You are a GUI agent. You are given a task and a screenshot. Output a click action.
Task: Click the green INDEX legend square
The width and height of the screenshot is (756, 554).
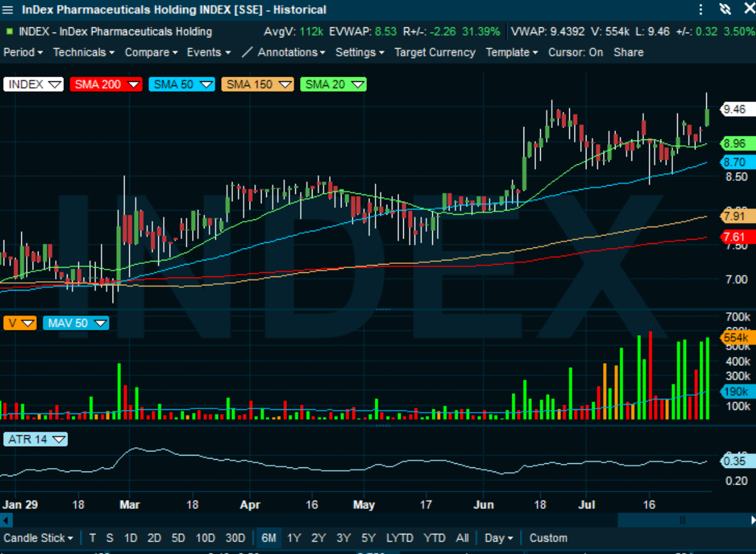9,31
